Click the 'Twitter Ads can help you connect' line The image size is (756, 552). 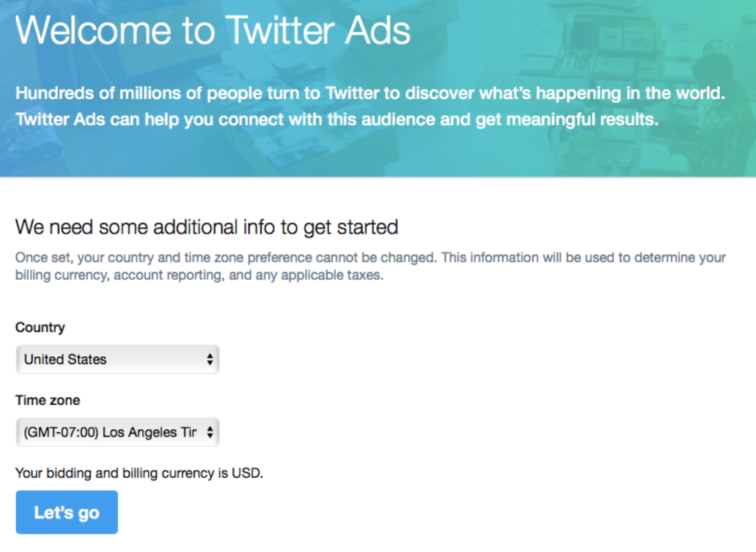[337, 120]
